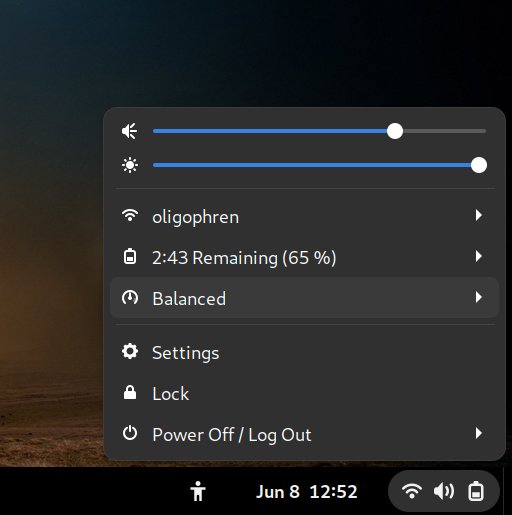Screen dimensions: 512x515
Task: Open the oligophren network entry
Action: [x=304, y=216]
